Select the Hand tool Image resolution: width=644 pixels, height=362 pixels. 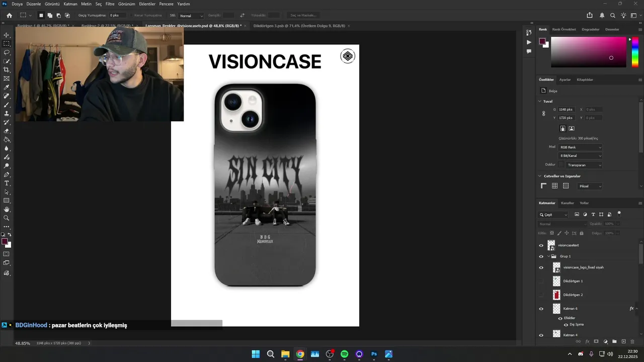point(7,209)
